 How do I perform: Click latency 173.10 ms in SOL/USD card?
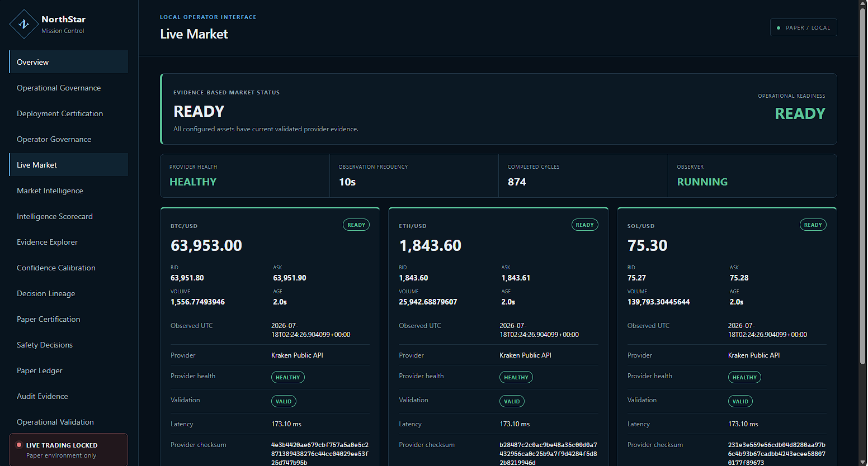[743, 425]
